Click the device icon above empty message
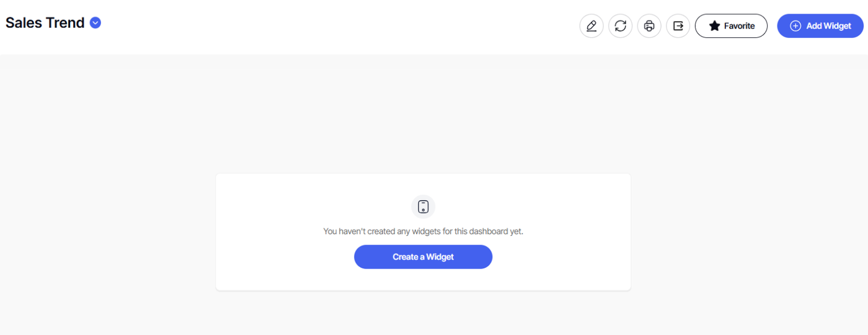The width and height of the screenshot is (868, 335). tap(423, 207)
